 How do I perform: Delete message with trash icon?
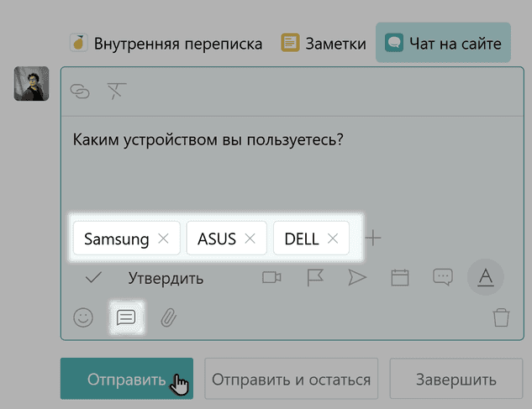tap(501, 317)
